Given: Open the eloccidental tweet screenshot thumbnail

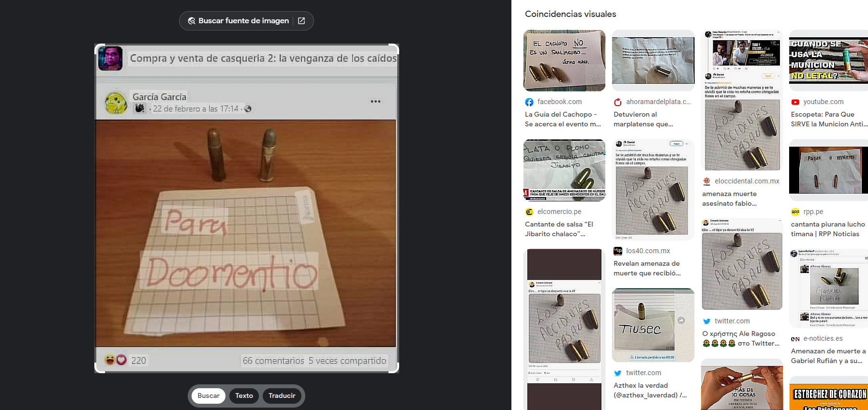Looking at the screenshot, I should 742,100.
